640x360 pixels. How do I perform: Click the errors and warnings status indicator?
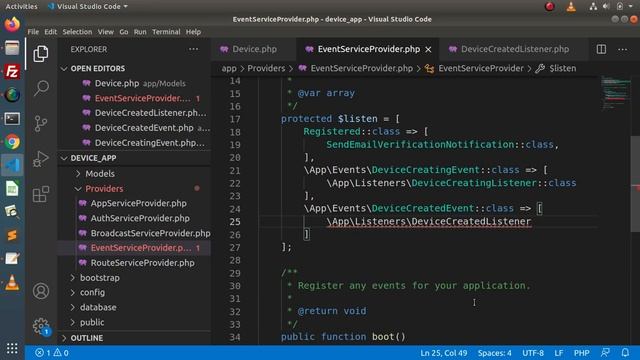(x=52, y=353)
